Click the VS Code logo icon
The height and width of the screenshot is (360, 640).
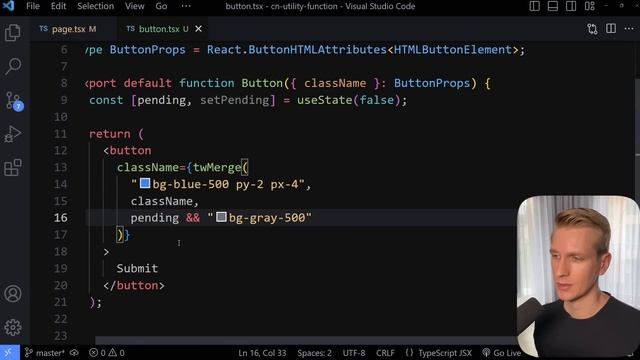click(x=9, y=6)
